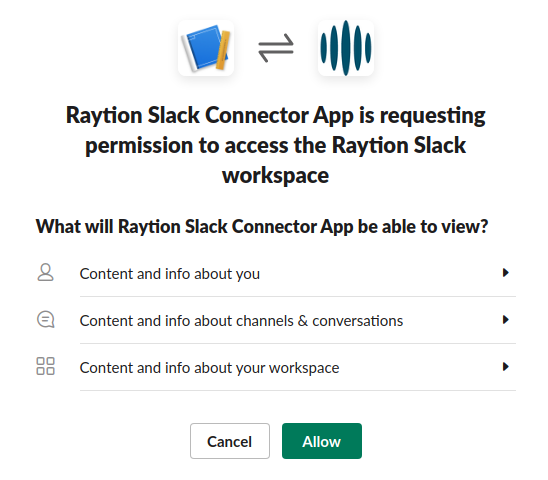The image size is (548, 480).
Task: Click the 'What will Raytion Slack Connector App' heading
Action: 262,226
